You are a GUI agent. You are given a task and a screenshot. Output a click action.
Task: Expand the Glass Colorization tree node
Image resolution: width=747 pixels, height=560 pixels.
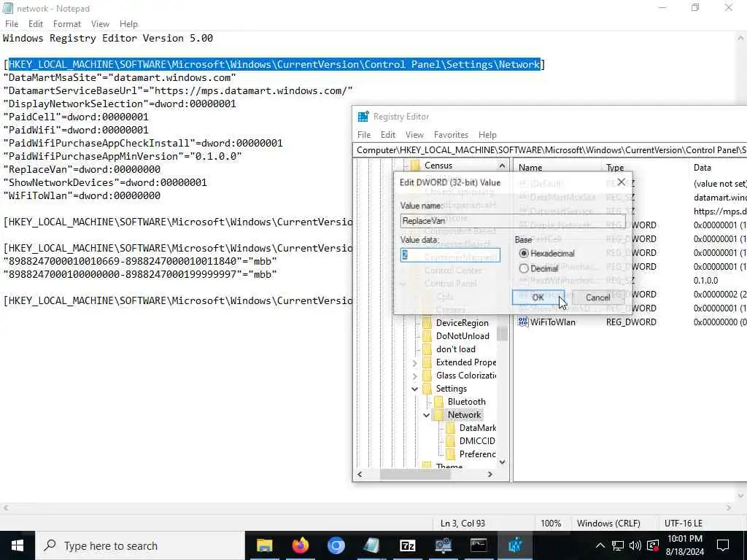click(x=414, y=376)
